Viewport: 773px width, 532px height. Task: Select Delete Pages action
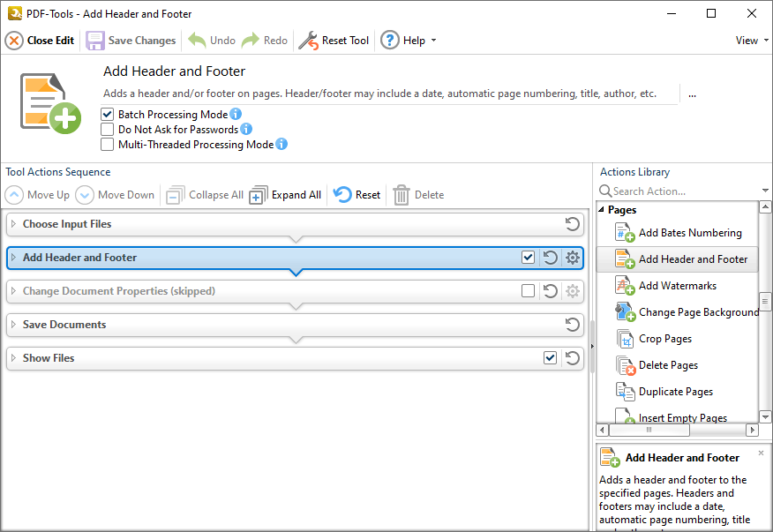click(x=678, y=365)
